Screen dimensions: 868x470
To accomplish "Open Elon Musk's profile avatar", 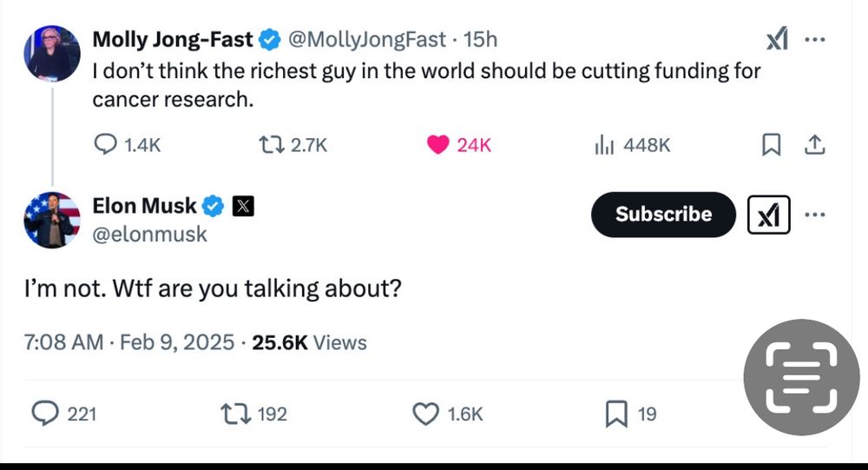I will tap(52, 220).
